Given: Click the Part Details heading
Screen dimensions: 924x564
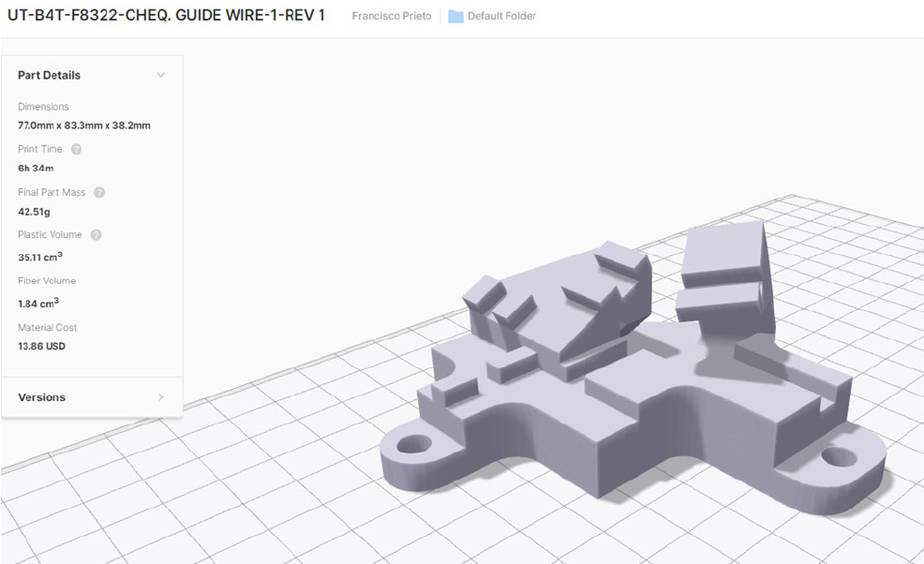Looking at the screenshot, I should [x=49, y=75].
